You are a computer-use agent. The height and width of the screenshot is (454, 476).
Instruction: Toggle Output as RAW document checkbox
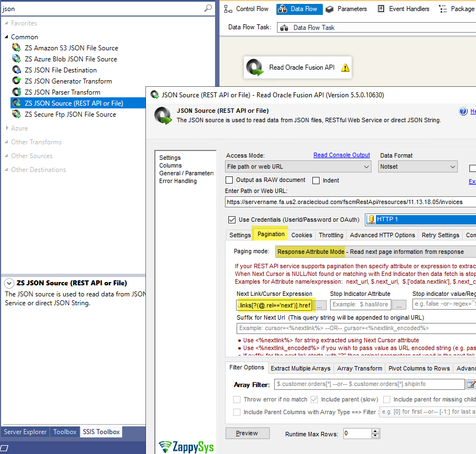(229, 180)
